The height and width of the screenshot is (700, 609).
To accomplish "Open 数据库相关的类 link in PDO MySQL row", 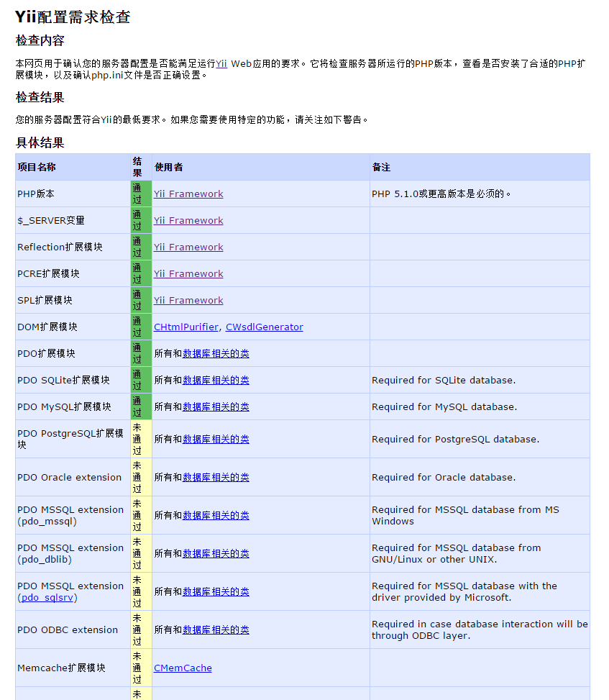I will [x=216, y=406].
